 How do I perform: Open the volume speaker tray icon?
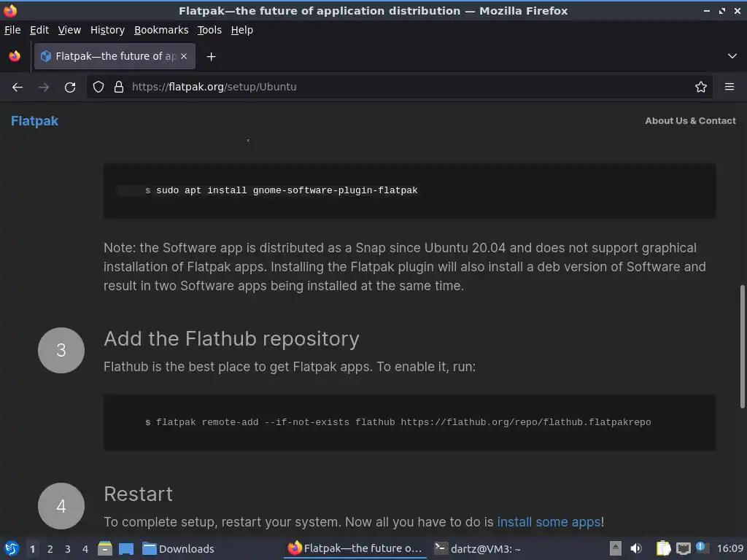click(x=636, y=548)
